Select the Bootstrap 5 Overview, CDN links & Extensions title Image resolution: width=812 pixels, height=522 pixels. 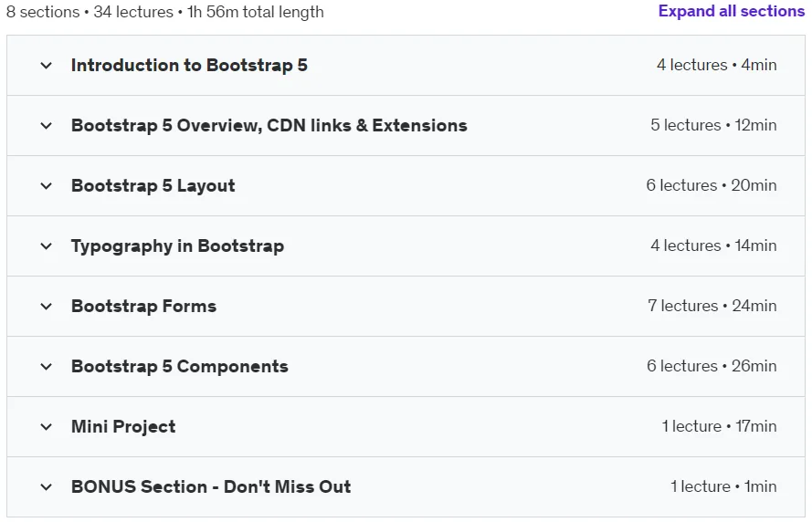point(269,125)
